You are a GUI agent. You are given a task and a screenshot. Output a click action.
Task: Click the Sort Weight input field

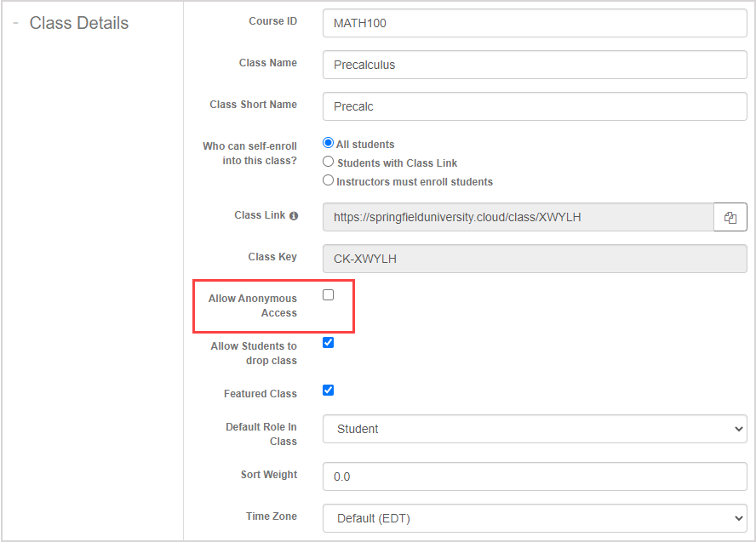[534, 476]
